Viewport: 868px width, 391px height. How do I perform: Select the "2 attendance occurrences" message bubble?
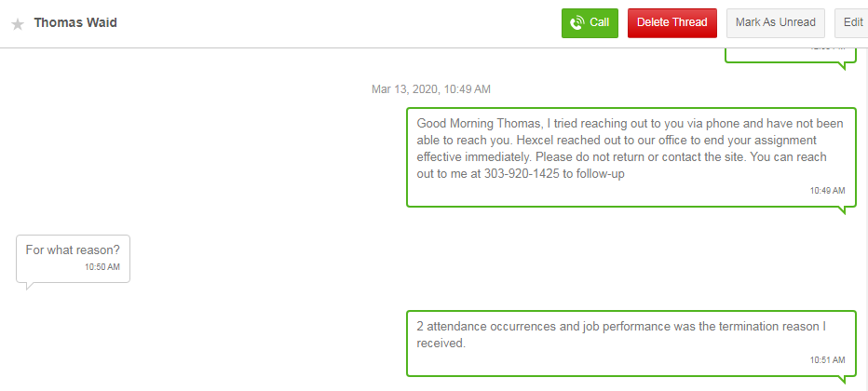click(630, 343)
